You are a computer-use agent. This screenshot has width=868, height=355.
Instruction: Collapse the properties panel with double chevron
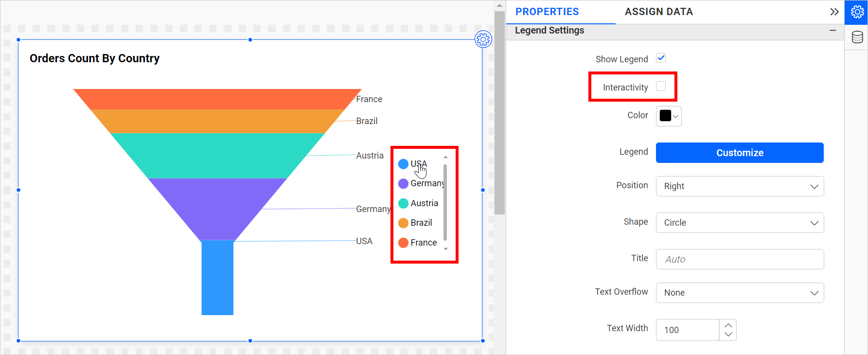(x=834, y=12)
